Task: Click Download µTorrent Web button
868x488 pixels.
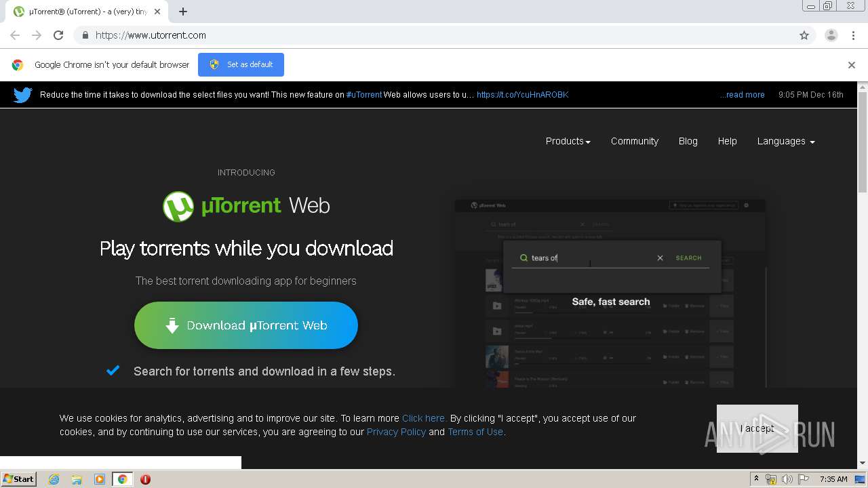Action: [246, 325]
